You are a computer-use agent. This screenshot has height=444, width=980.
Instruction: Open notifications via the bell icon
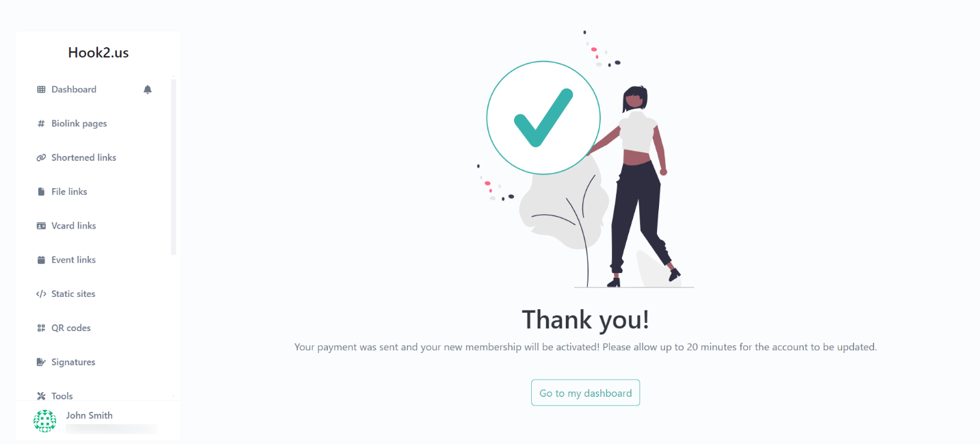(147, 89)
